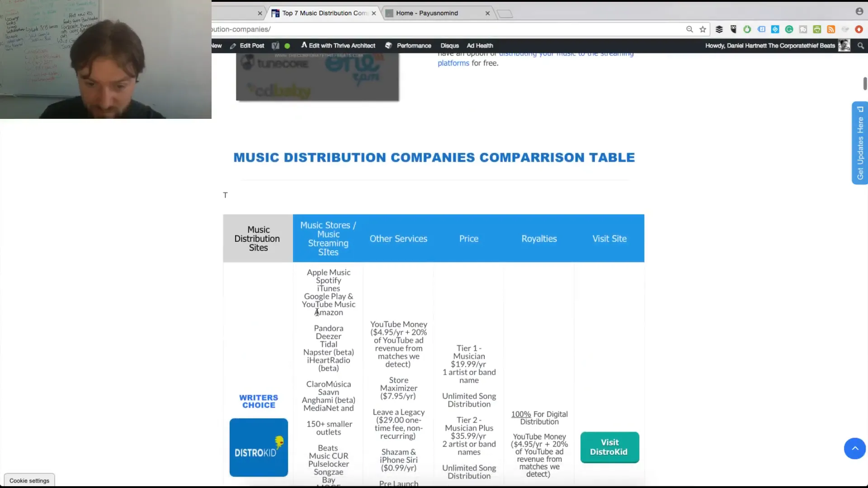868x488 pixels.
Task: Click 'Store Maximizer ($7.95/yr)' text
Action: point(399,388)
